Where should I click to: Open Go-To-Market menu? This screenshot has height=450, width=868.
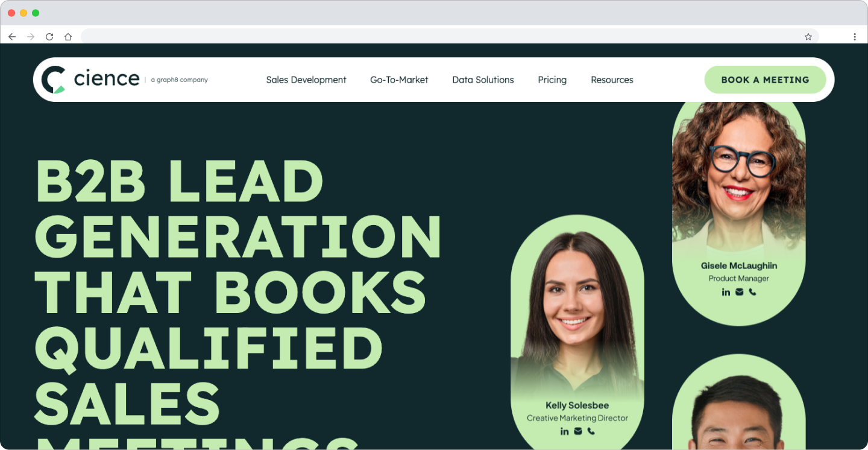[x=399, y=80]
